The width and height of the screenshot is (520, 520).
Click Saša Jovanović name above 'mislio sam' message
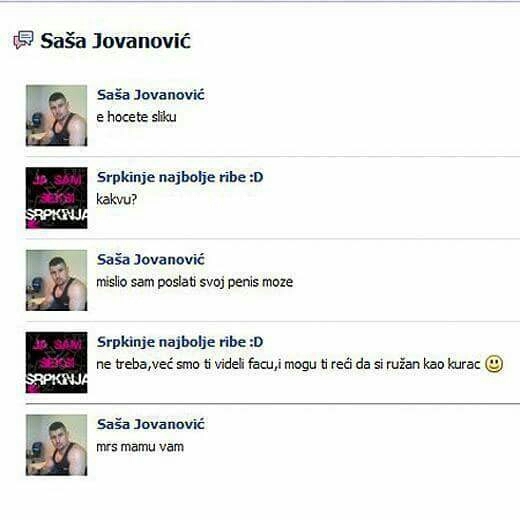tap(150, 259)
